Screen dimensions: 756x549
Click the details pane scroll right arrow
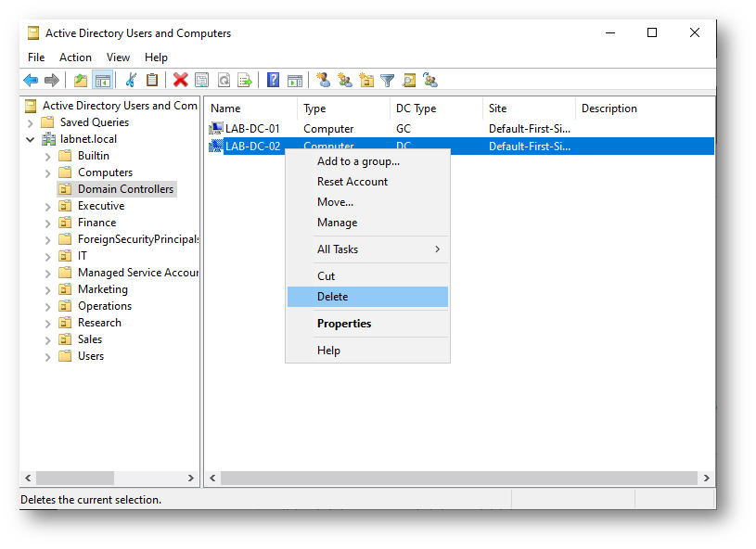coord(706,479)
